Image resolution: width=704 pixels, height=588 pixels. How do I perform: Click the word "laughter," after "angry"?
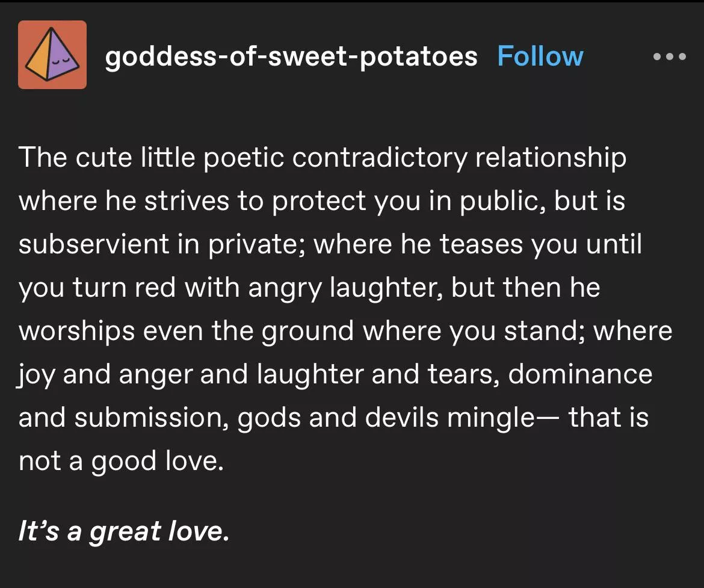pyautogui.click(x=386, y=288)
